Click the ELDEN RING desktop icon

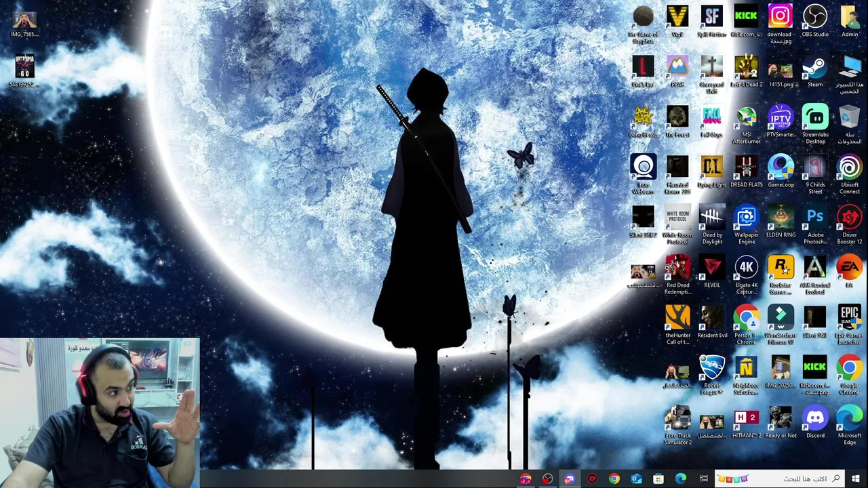(781, 222)
